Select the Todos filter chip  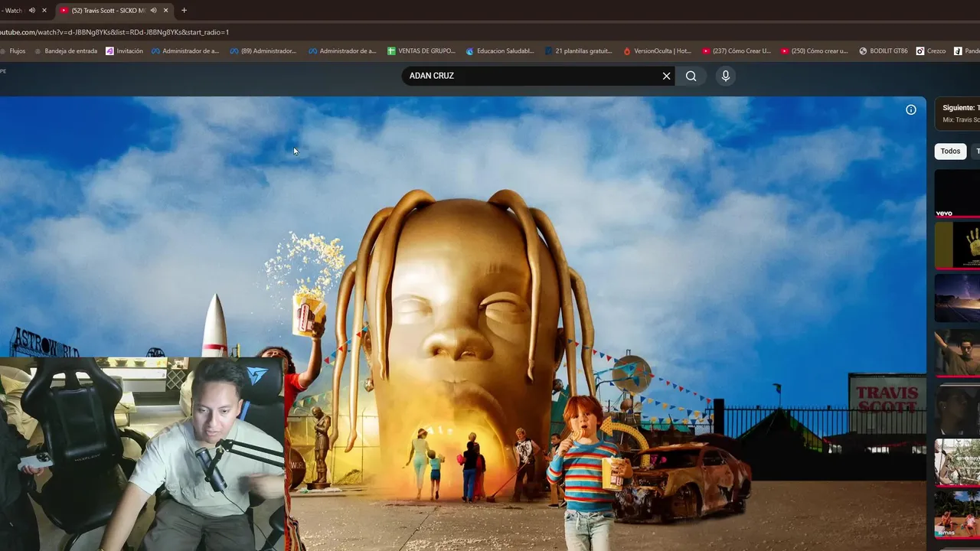pyautogui.click(x=950, y=151)
